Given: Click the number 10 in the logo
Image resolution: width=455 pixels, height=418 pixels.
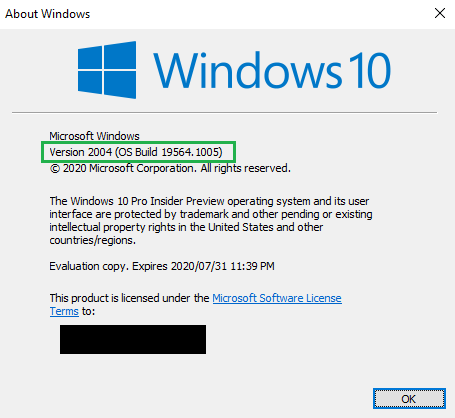Looking at the screenshot, I should (x=369, y=71).
